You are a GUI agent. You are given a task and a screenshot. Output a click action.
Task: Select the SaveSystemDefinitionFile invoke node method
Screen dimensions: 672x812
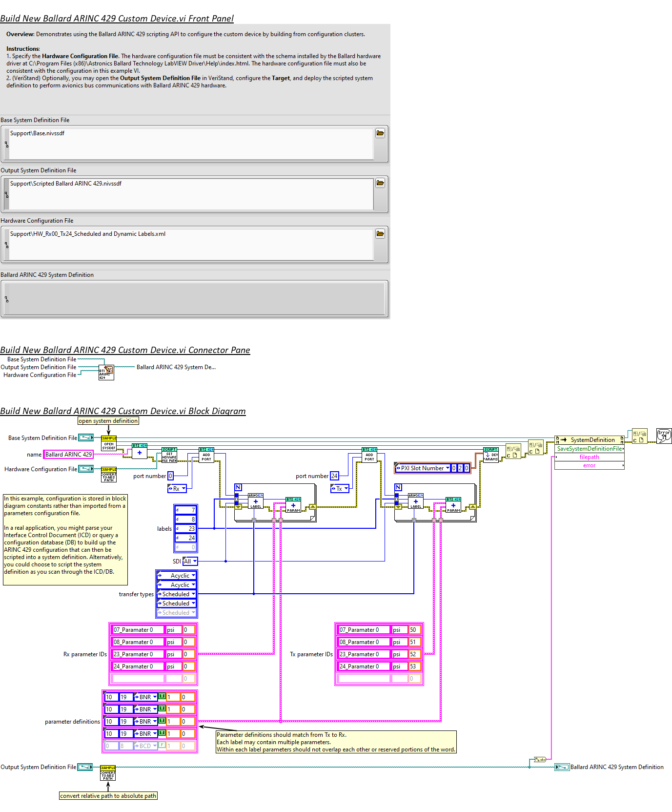[x=590, y=449]
